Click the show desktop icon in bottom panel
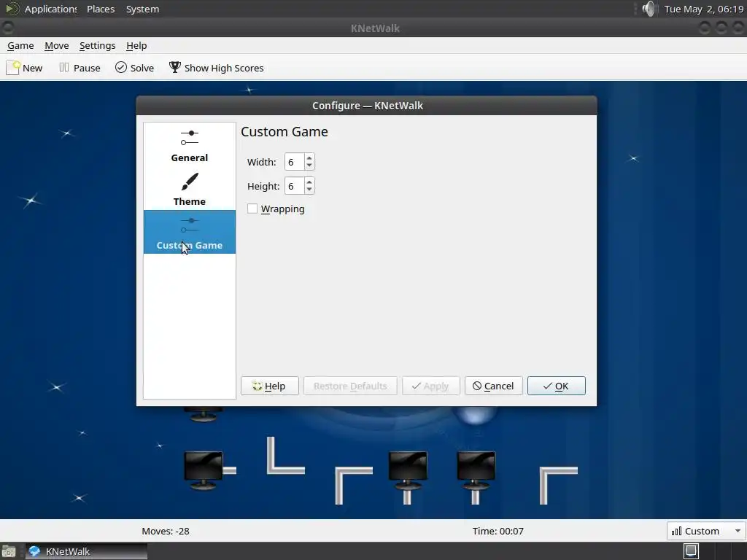Image resolution: width=747 pixels, height=560 pixels. click(9, 551)
